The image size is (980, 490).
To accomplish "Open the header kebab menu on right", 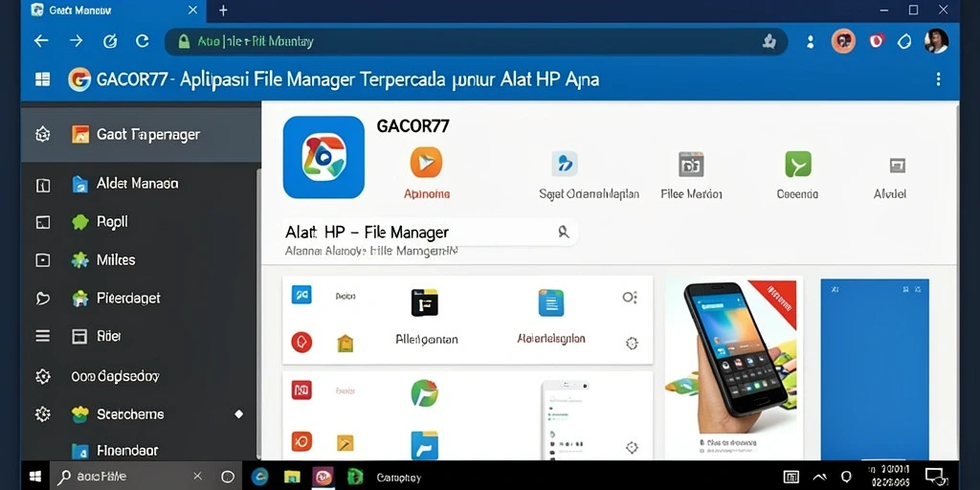I will (x=938, y=79).
